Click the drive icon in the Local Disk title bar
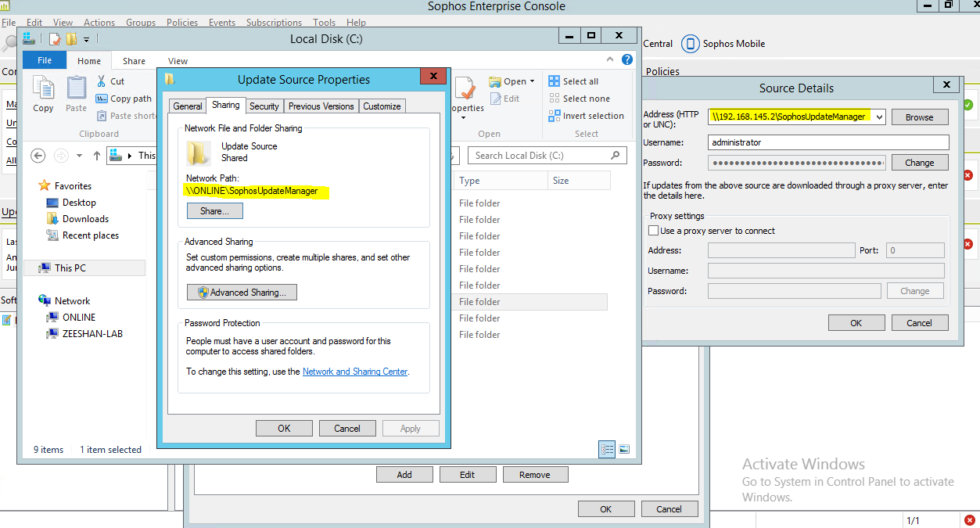This screenshot has height=528, width=980. [x=28, y=38]
